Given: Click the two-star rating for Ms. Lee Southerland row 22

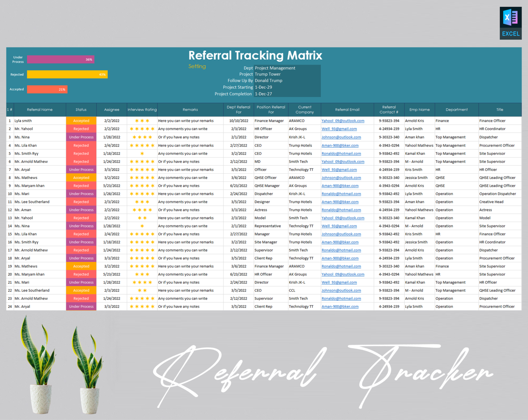Looking at the screenshot, I should [142, 290].
